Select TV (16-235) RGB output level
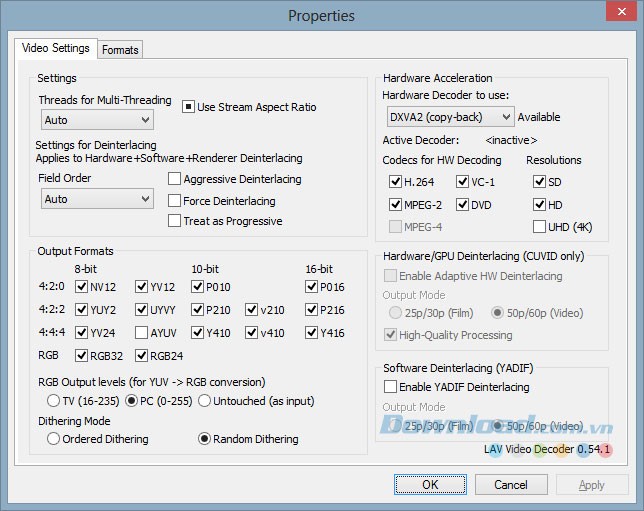Viewport: 644px width, 511px height. click(x=53, y=402)
